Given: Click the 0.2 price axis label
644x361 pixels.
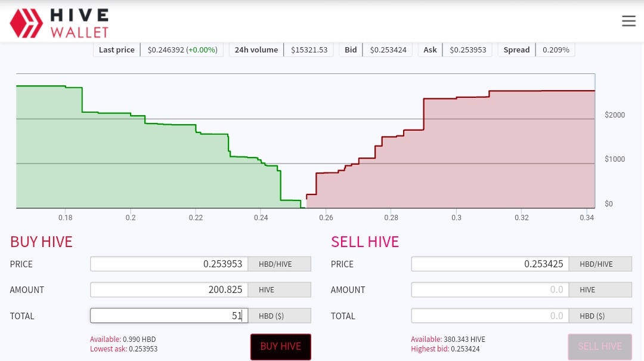Looking at the screenshot, I should point(131,218).
